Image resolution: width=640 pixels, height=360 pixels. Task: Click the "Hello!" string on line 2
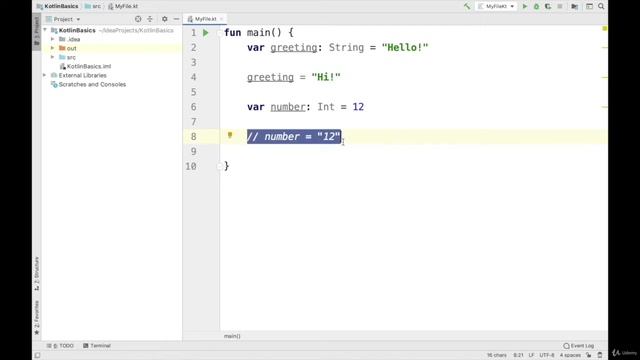405,47
